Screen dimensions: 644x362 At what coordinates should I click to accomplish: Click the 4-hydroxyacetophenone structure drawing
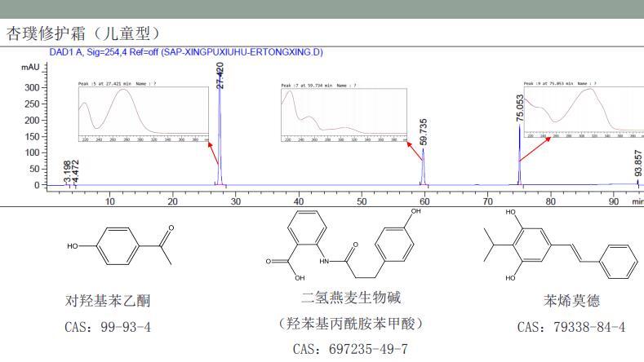121,246
